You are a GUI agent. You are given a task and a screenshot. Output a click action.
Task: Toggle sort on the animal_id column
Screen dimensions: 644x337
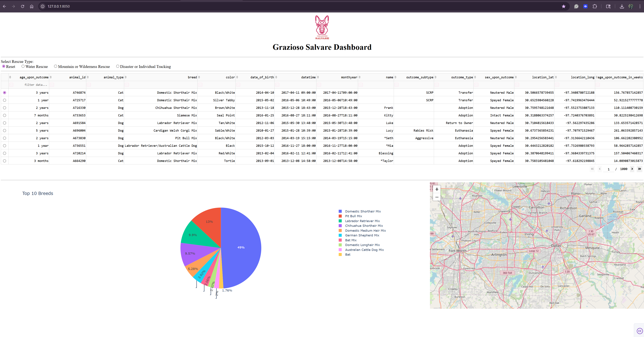pos(88,77)
